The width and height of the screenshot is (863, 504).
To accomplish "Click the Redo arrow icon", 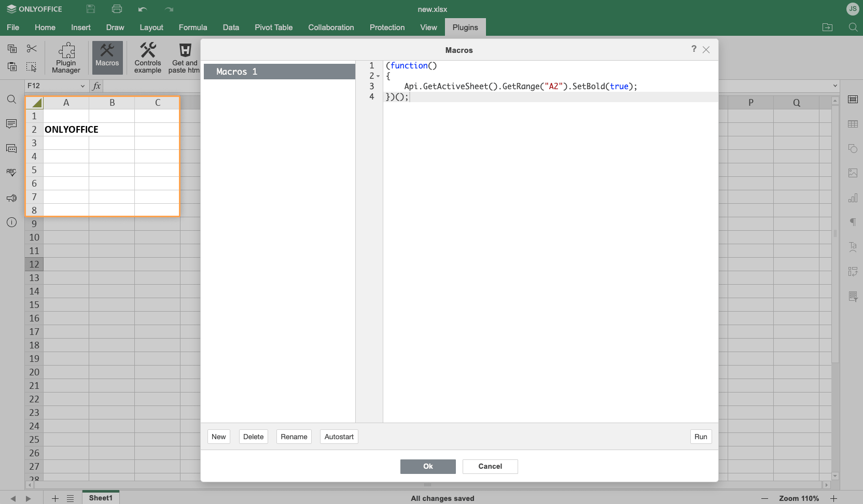I will coord(169,9).
